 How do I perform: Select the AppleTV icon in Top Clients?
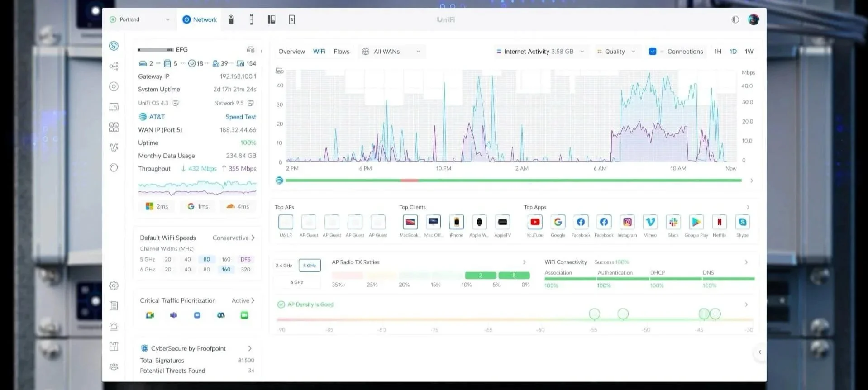502,222
